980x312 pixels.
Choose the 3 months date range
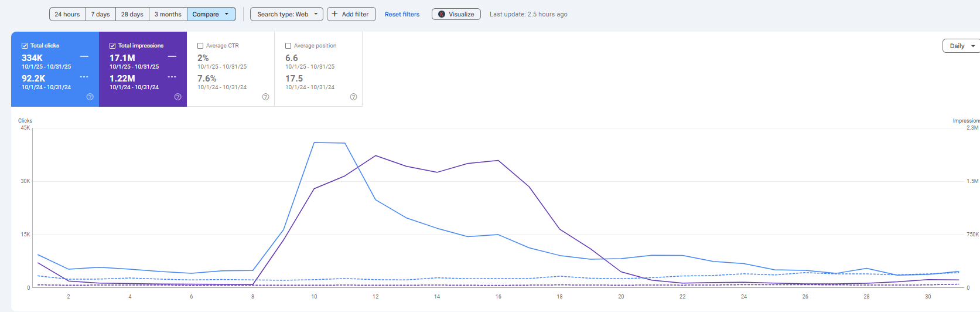click(168, 14)
